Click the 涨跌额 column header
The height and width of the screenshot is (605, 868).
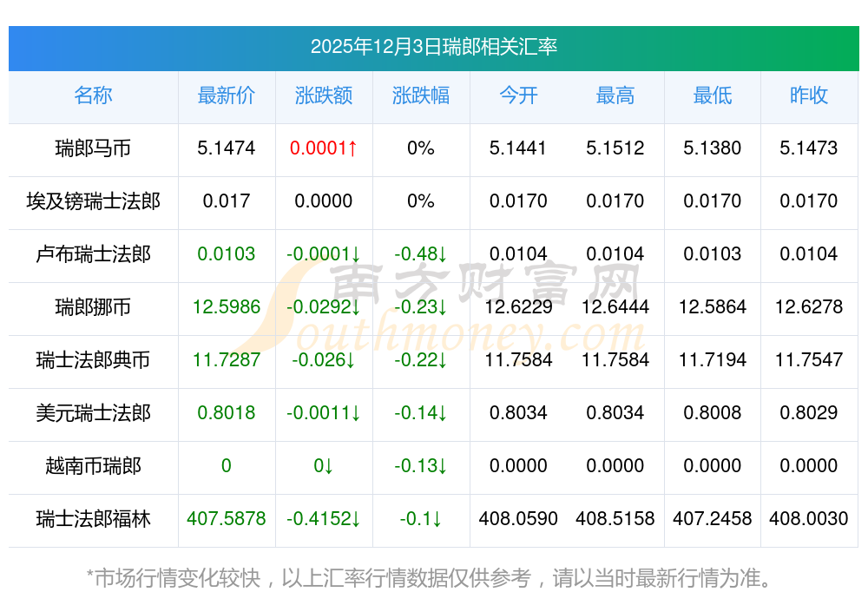coord(324,95)
